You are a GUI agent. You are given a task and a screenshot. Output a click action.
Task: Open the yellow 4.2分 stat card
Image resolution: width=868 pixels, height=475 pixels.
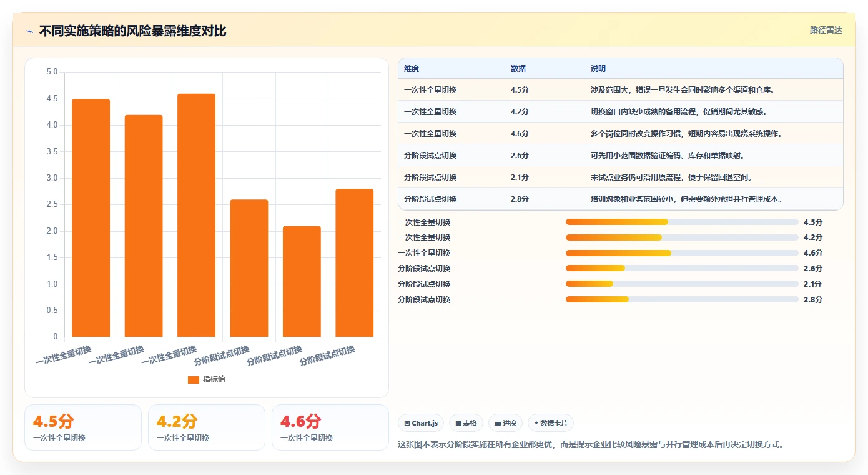[x=206, y=427]
